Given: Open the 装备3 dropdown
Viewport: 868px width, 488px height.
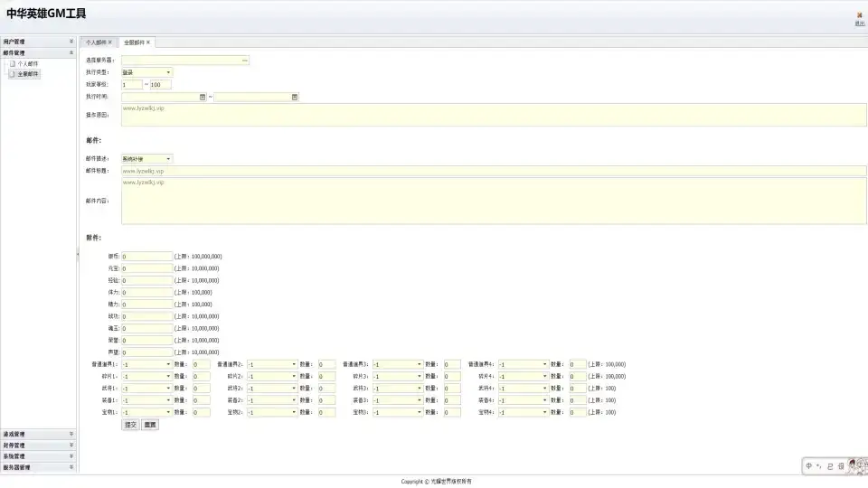Looking at the screenshot, I should click(x=398, y=400).
